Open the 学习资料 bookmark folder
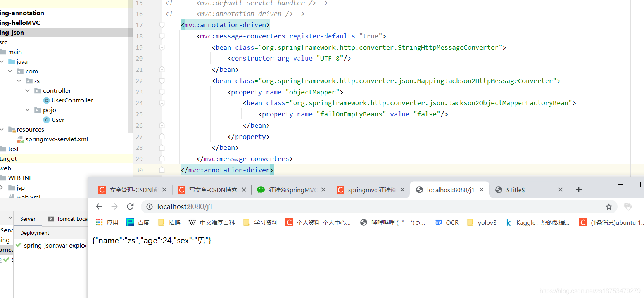The image size is (644, 298). click(260, 222)
